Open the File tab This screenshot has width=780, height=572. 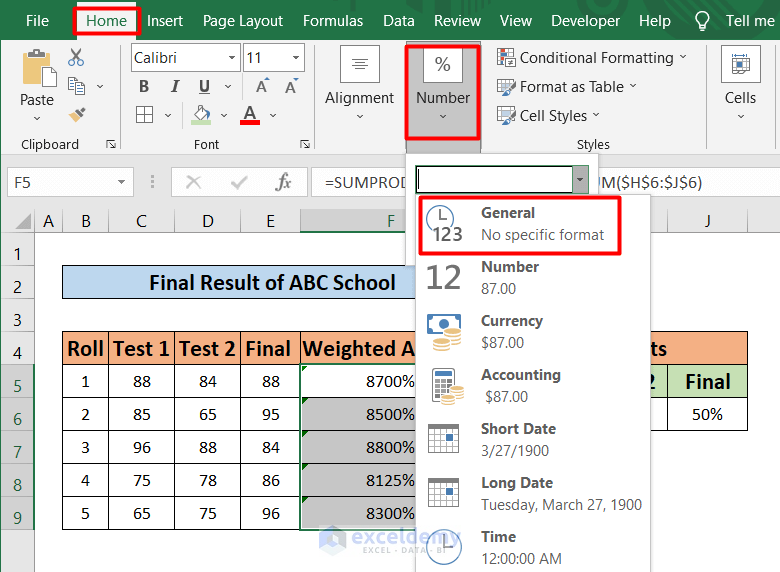coord(37,21)
